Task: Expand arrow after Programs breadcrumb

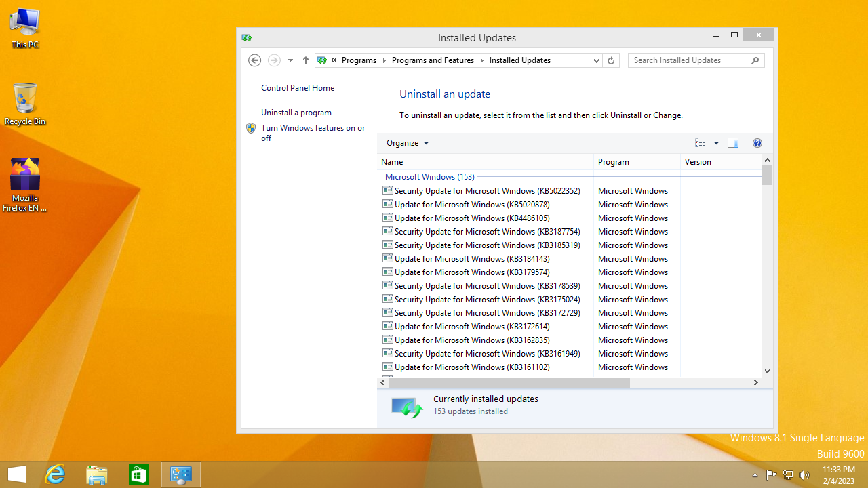Action: coord(384,60)
